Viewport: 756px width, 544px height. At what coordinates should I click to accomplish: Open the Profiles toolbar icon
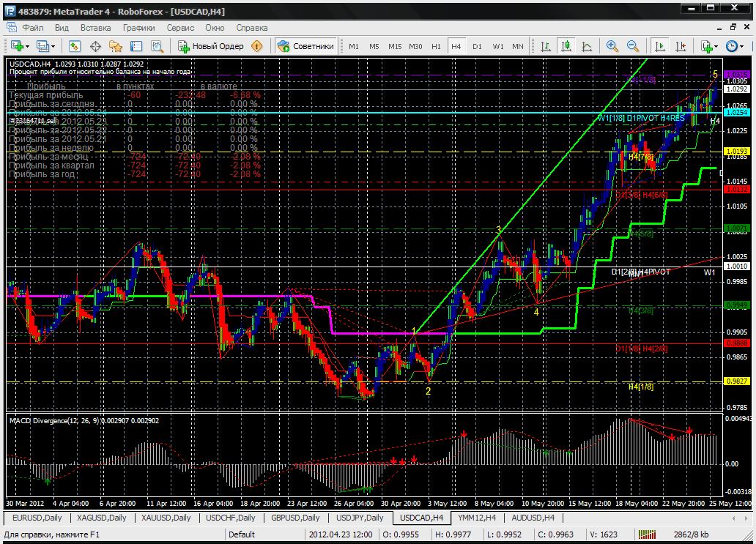point(43,46)
